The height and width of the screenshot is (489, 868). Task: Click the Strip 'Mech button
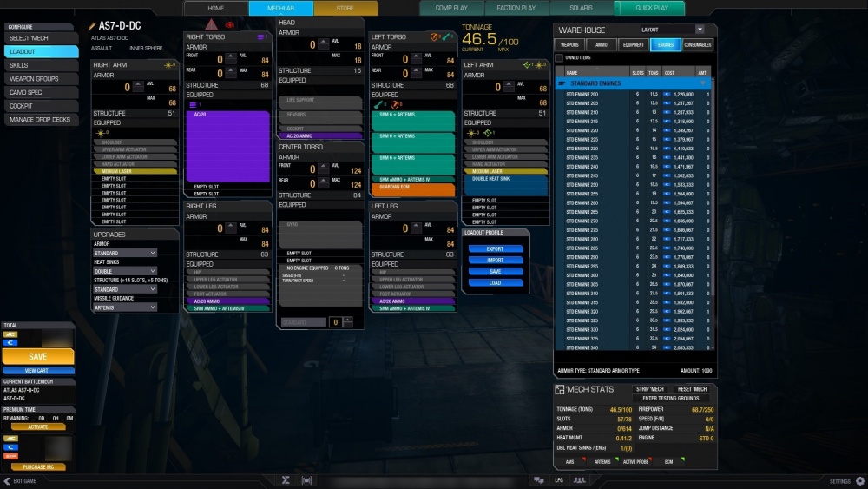pyautogui.click(x=649, y=389)
